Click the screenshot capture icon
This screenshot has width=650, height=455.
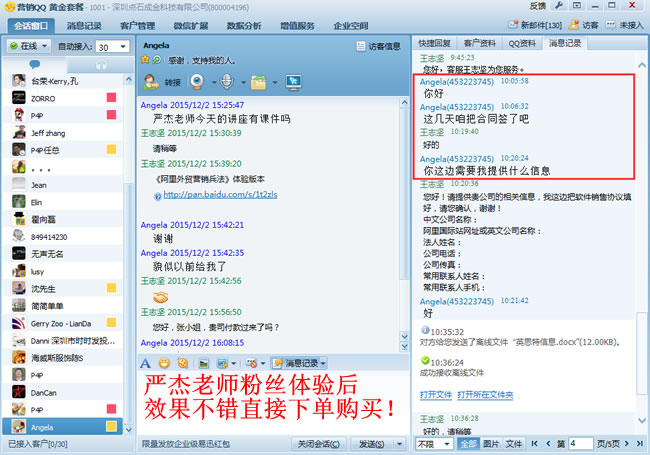tap(223, 363)
